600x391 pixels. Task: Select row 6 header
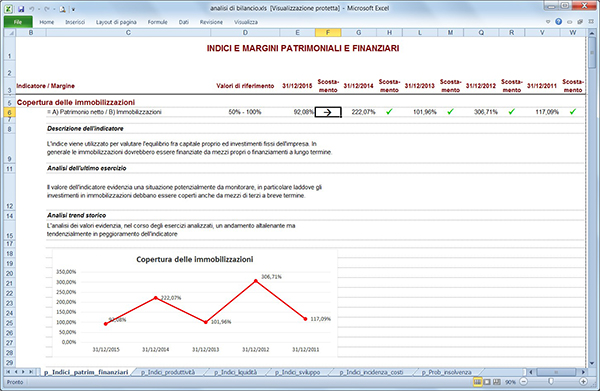10,112
